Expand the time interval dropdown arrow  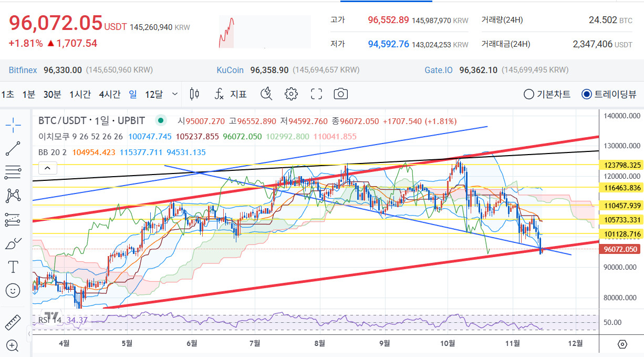pyautogui.click(x=175, y=94)
